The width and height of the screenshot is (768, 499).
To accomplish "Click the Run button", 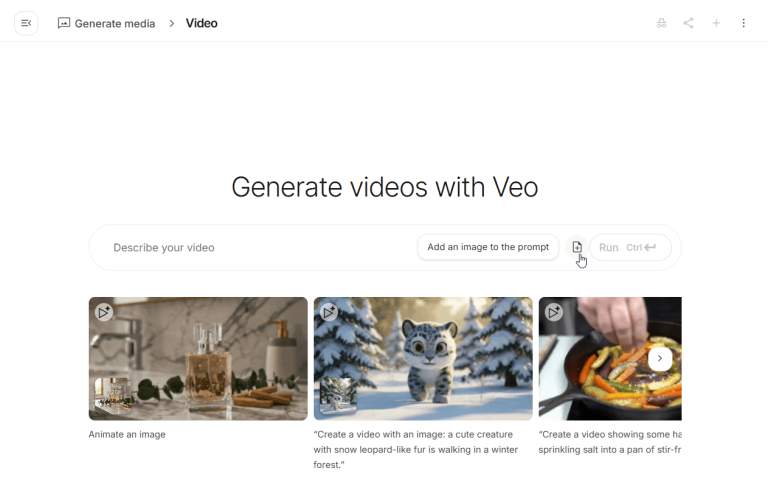I will 630,247.
